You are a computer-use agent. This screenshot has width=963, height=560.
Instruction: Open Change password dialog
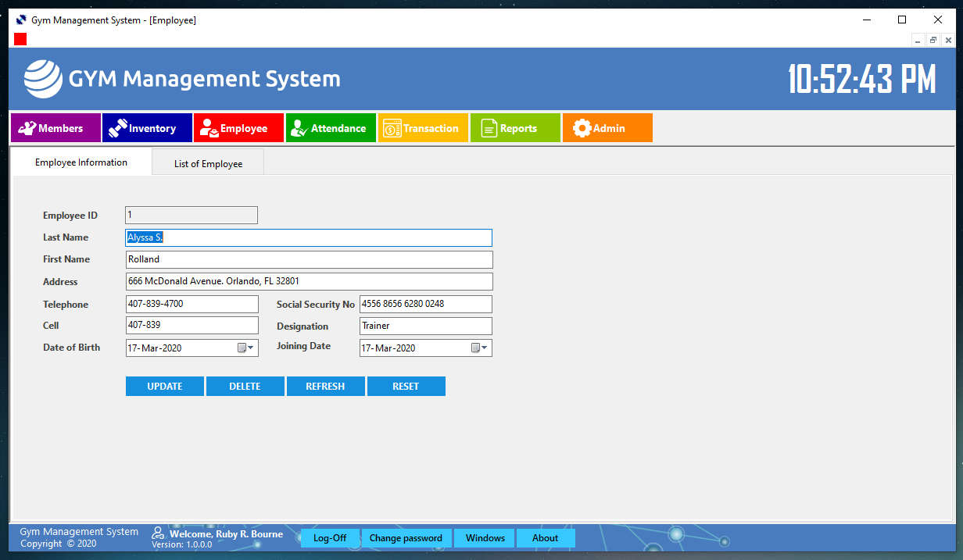click(406, 538)
